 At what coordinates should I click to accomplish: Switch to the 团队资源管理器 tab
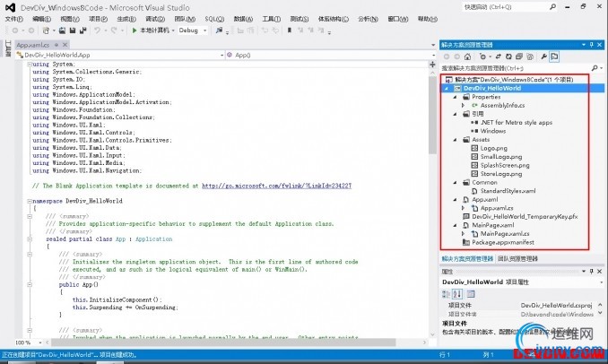pyautogui.click(x=517, y=258)
